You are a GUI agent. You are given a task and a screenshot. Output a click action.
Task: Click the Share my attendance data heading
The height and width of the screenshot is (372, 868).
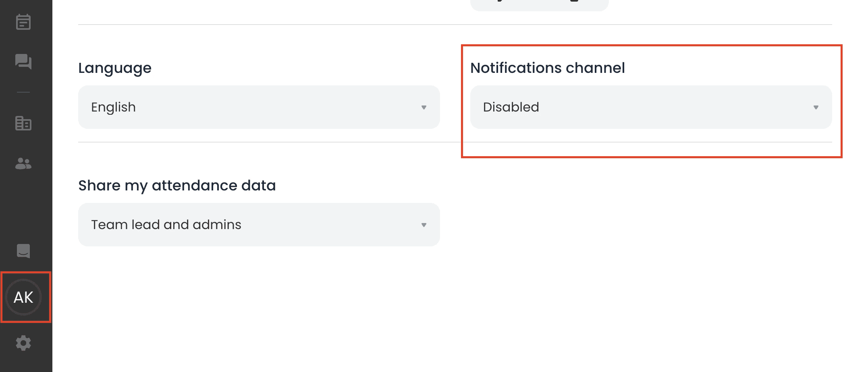click(x=177, y=186)
